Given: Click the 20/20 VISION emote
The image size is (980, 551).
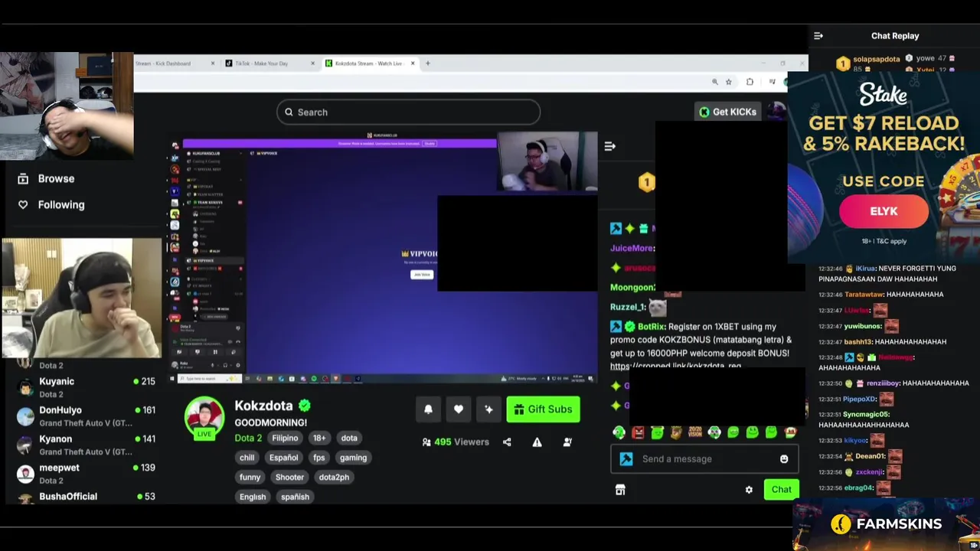Looking at the screenshot, I should [x=695, y=432].
